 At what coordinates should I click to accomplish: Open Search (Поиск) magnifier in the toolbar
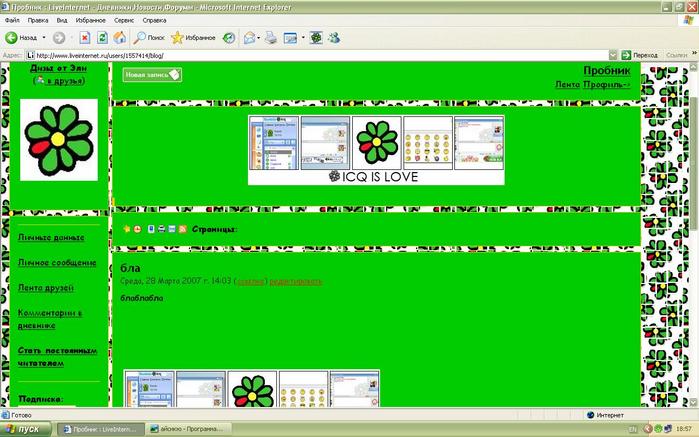pyautogui.click(x=149, y=38)
